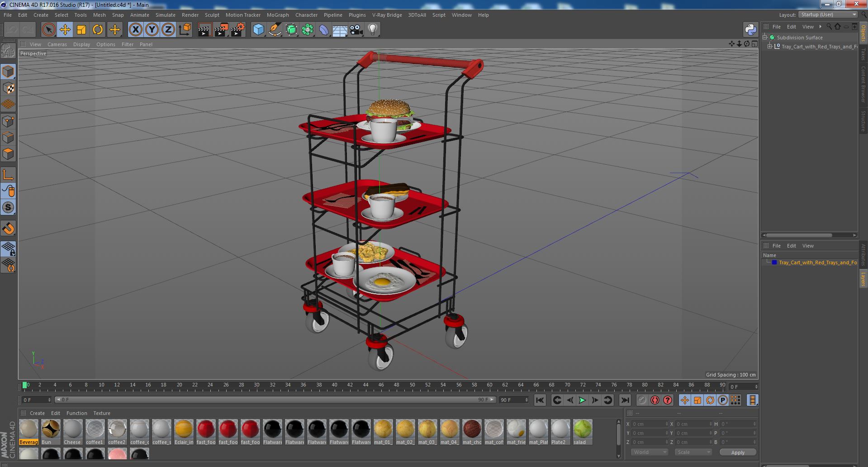
Task: Toggle autokeying button
Action: pos(655,400)
